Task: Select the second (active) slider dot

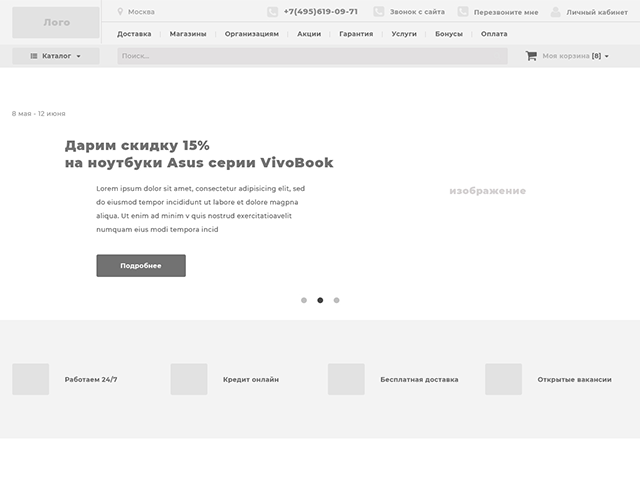Action: [320, 300]
